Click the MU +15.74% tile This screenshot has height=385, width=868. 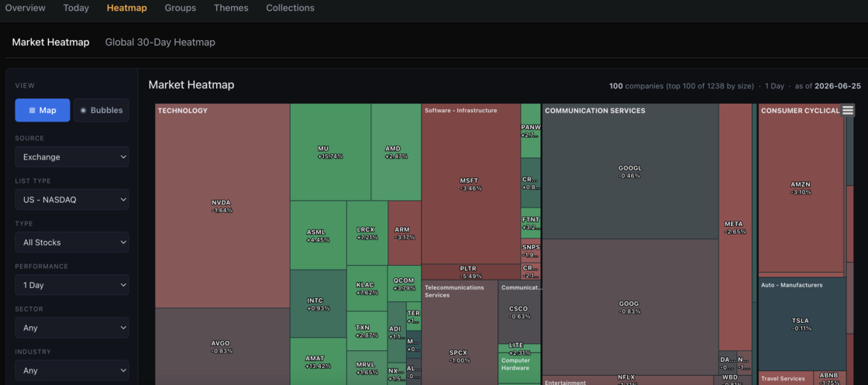330,152
